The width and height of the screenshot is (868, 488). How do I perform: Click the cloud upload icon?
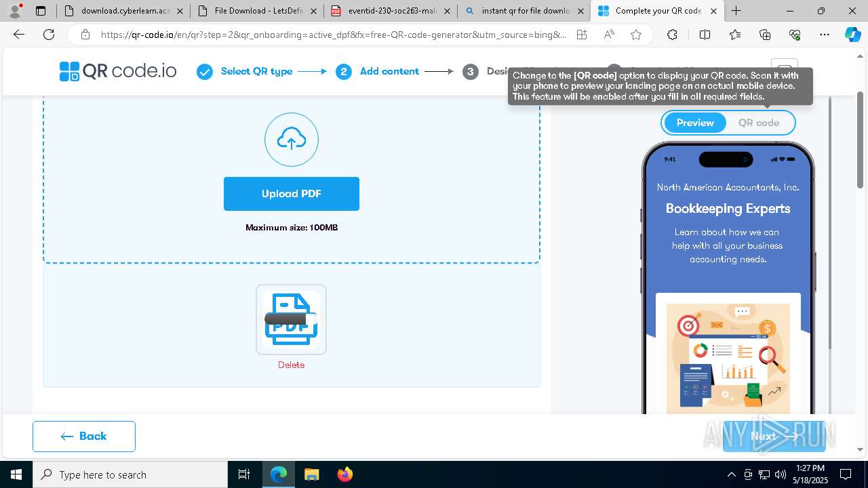click(292, 140)
